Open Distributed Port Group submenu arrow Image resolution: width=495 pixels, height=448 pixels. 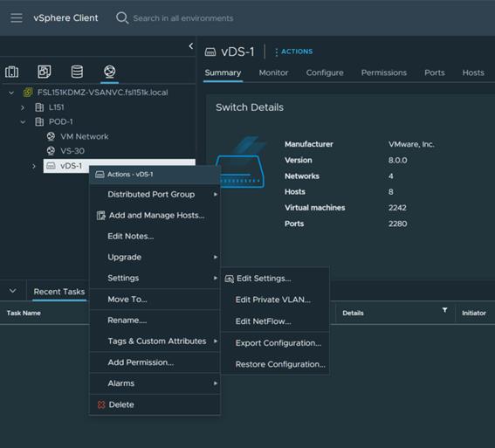[216, 194]
